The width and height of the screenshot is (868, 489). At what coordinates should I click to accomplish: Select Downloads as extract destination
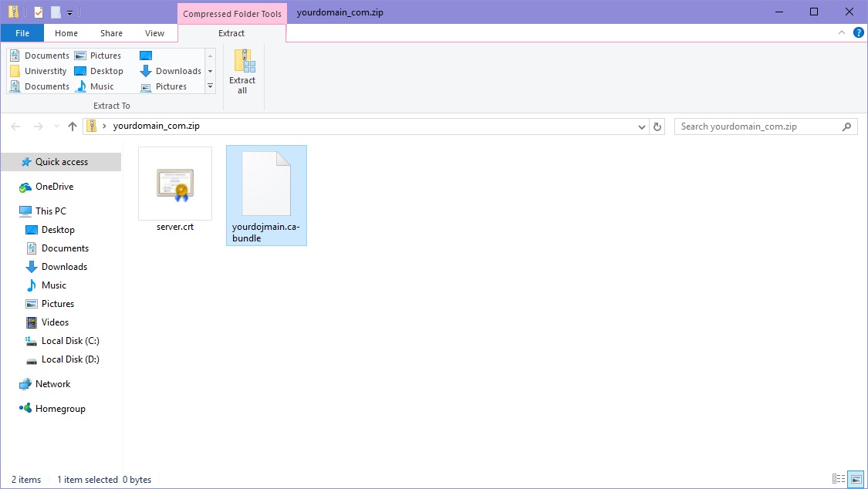pos(171,71)
